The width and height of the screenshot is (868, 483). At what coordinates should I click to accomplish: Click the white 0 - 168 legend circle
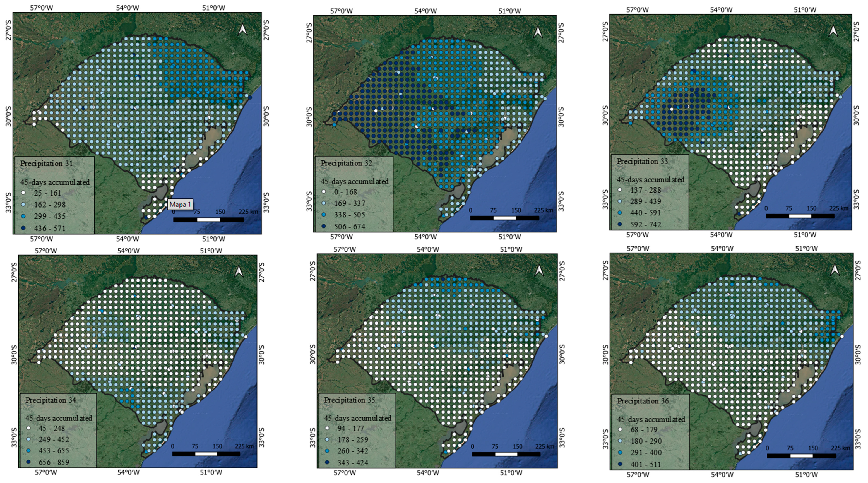coord(323,192)
